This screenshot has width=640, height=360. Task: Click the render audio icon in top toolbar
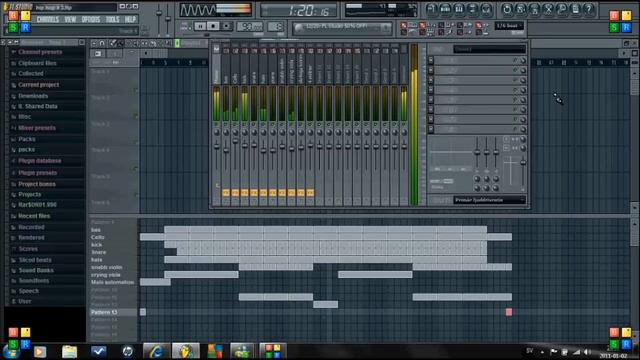(x=534, y=9)
